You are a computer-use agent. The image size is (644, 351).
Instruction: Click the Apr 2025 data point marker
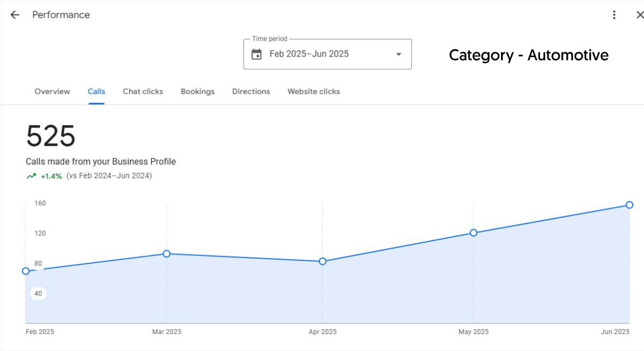pyautogui.click(x=323, y=261)
